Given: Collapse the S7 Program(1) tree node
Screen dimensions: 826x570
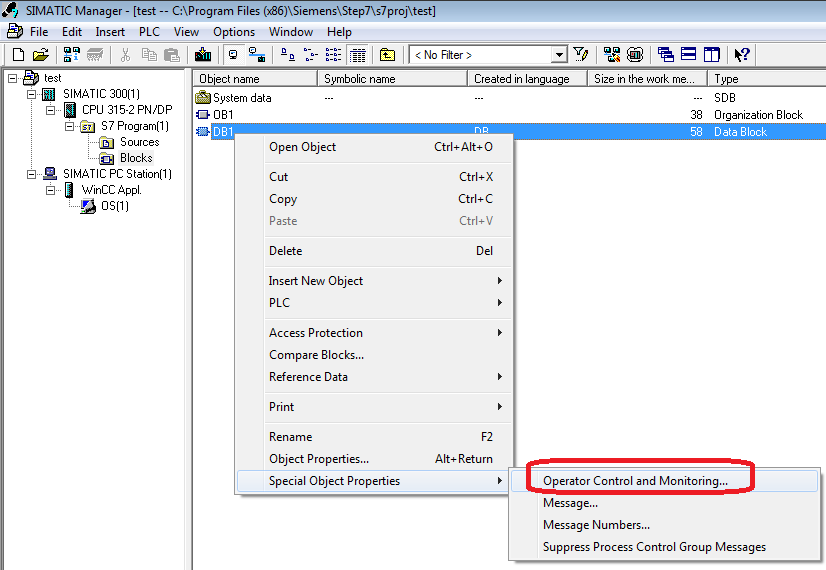Looking at the screenshot, I should pyautogui.click(x=69, y=126).
